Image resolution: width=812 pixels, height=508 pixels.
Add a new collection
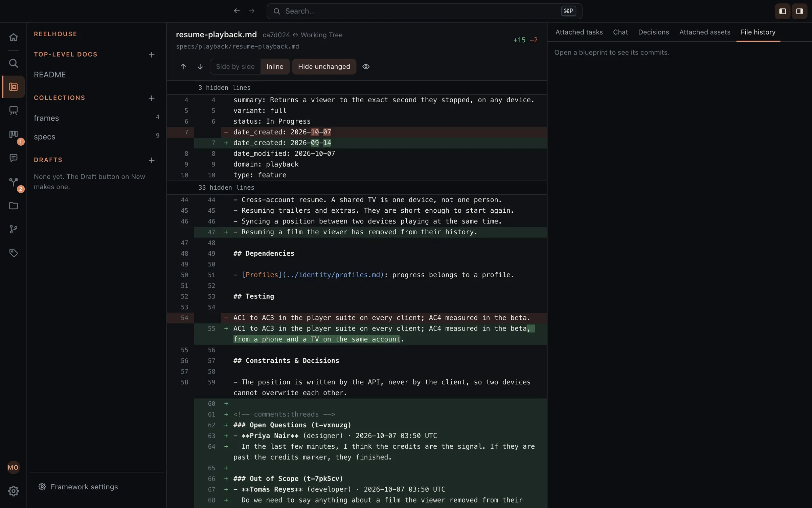coord(152,98)
